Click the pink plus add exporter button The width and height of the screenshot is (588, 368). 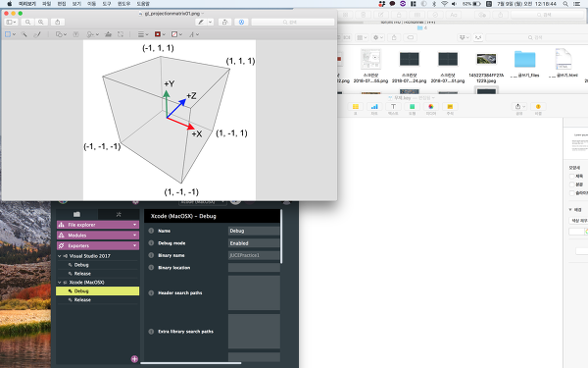point(134,359)
